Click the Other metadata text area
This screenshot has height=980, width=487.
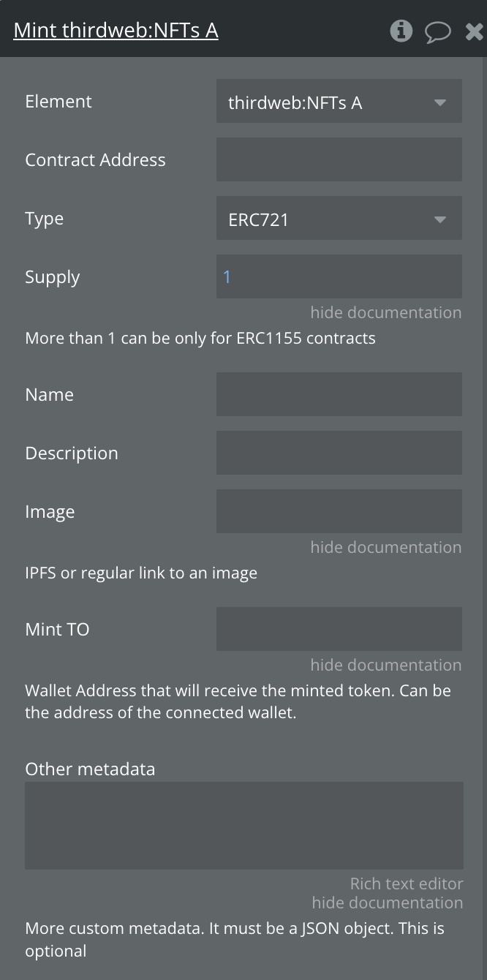(243, 826)
